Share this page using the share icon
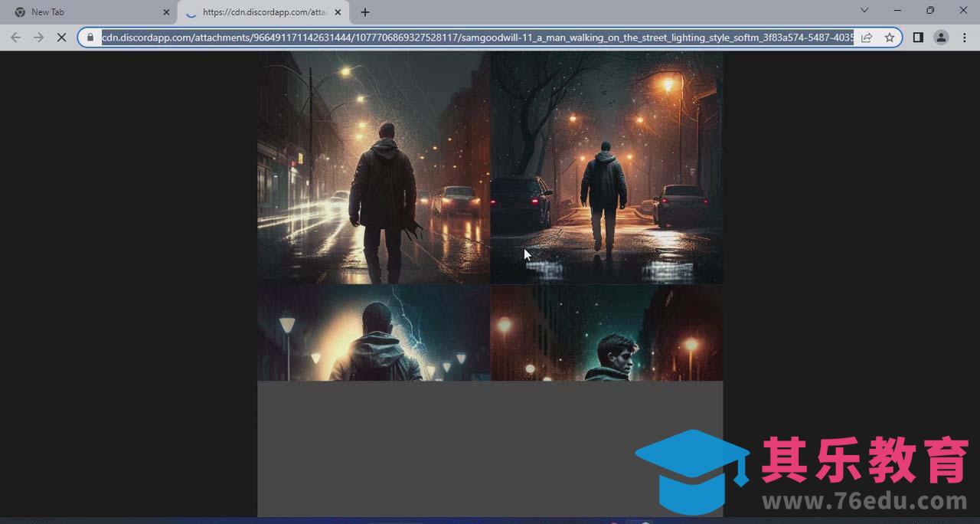The width and height of the screenshot is (980, 524). pos(867,38)
